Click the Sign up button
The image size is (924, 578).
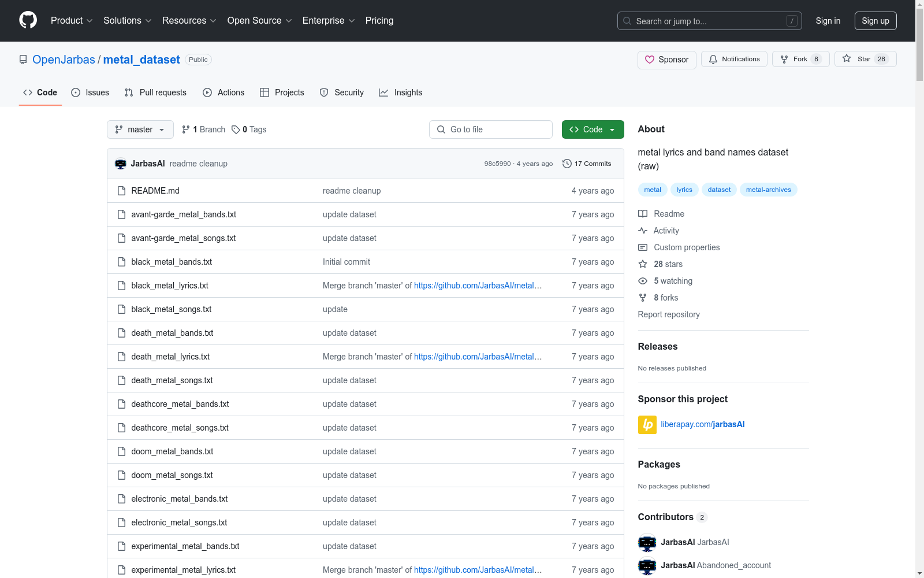(x=875, y=21)
